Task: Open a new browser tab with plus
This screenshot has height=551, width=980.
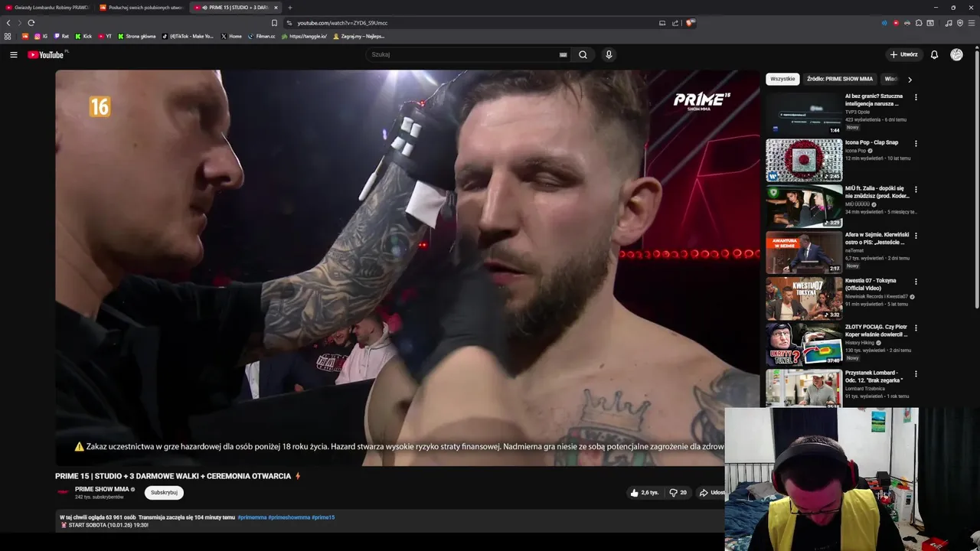Action: coord(289,8)
